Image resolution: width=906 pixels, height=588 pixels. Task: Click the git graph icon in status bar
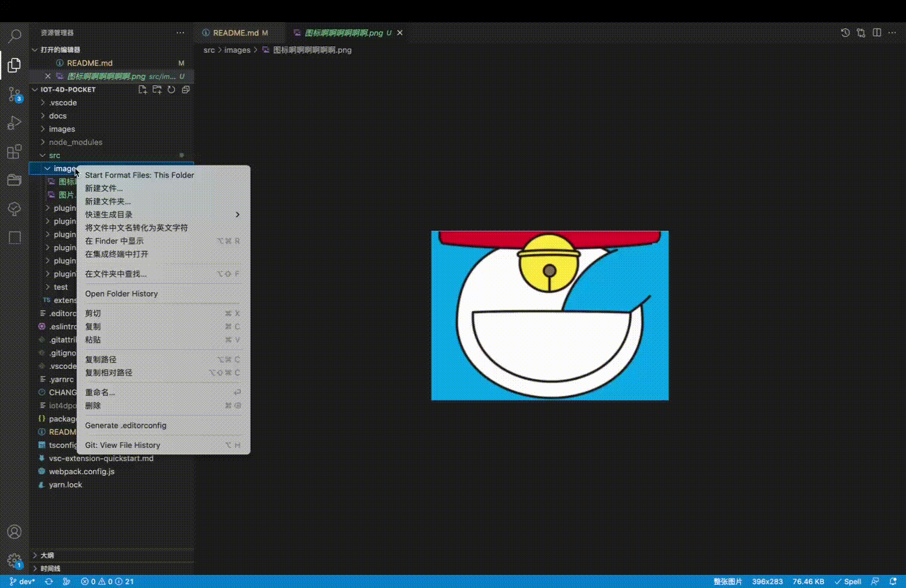click(x=67, y=581)
